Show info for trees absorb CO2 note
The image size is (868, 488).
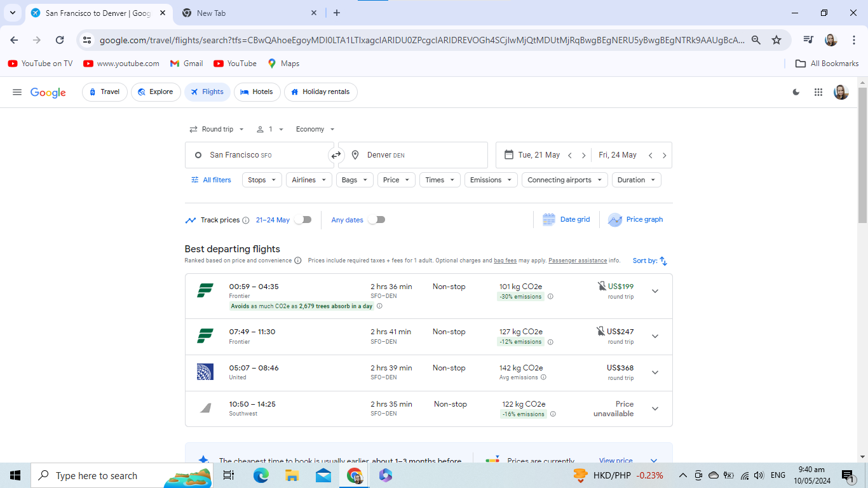[x=379, y=306]
